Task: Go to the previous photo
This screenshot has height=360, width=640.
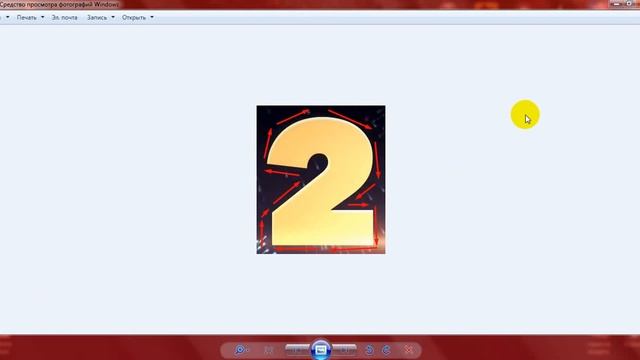Action: coord(298,349)
